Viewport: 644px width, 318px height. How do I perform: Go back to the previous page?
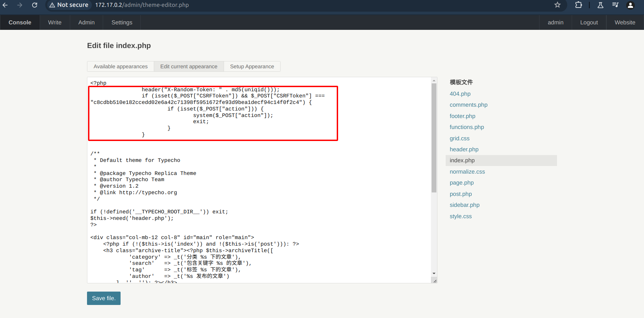coord(5,5)
